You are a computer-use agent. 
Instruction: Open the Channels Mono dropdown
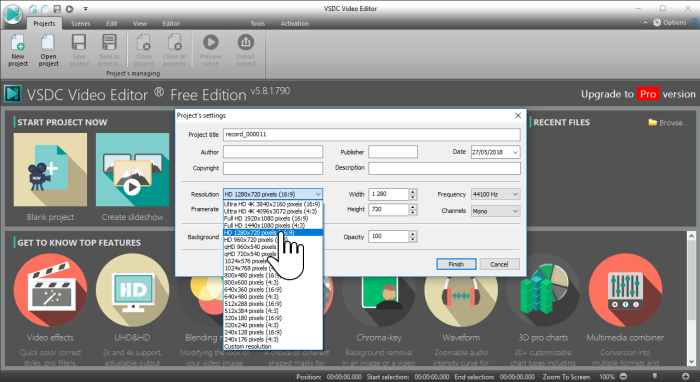[x=515, y=211]
